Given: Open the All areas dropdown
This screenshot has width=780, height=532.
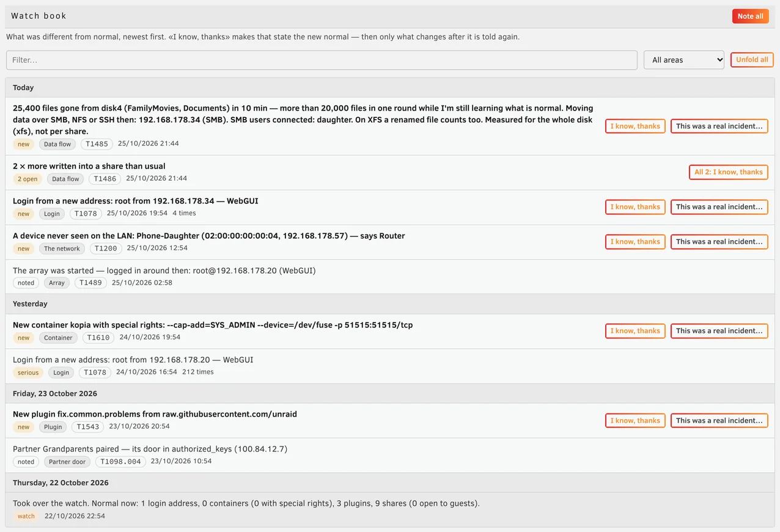Looking at the screenshot, I should pyautogui.click(x=683, y=60).
